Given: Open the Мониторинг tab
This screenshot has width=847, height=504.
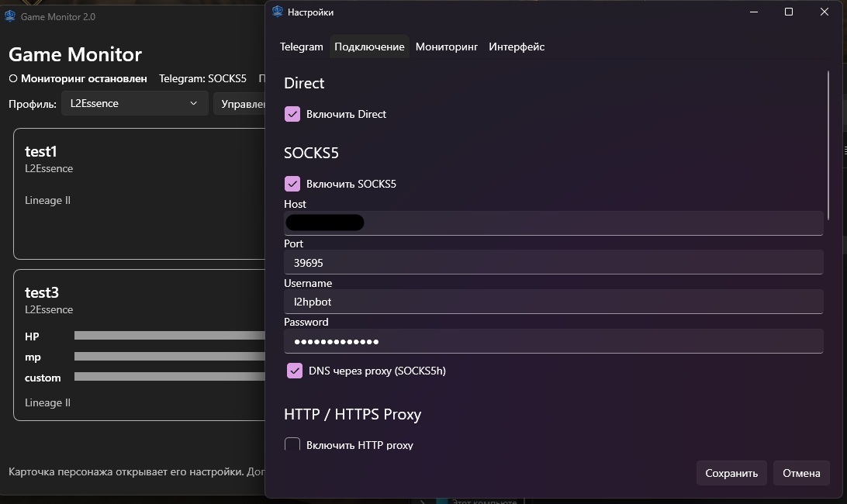Looking at the screenshot, I should [447, 47].
